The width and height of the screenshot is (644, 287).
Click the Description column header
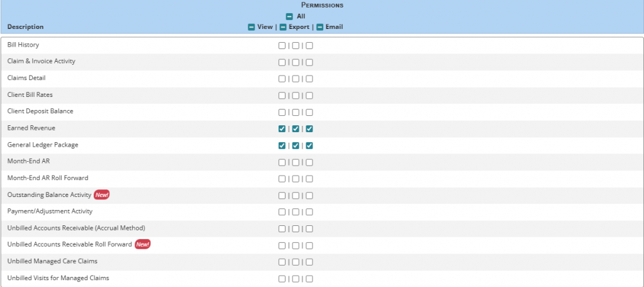tap(26, 27)
